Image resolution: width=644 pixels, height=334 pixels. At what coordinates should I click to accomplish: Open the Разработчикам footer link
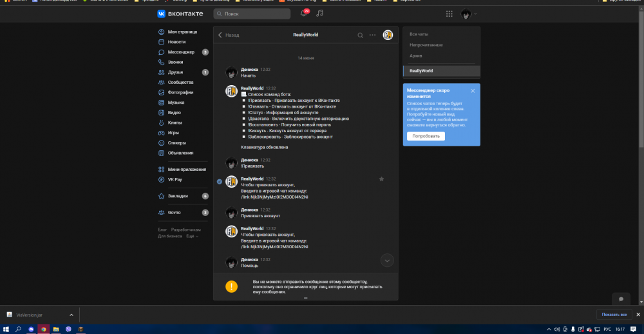tap(186, 230)
